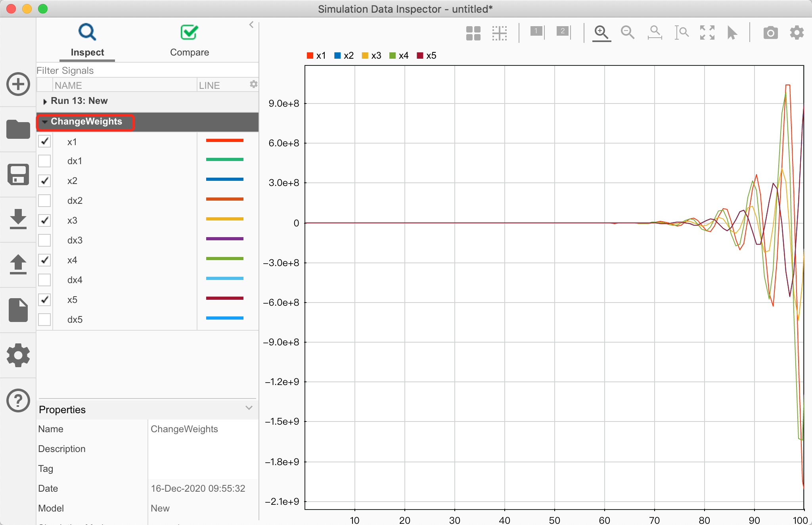Click the Filter Signals input field

[147, 71]
